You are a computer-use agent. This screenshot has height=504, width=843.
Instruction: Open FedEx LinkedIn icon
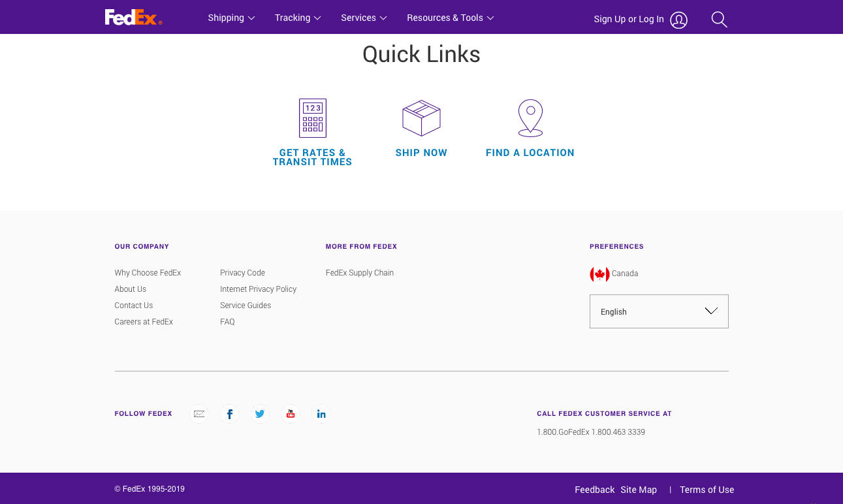(321, 414)
